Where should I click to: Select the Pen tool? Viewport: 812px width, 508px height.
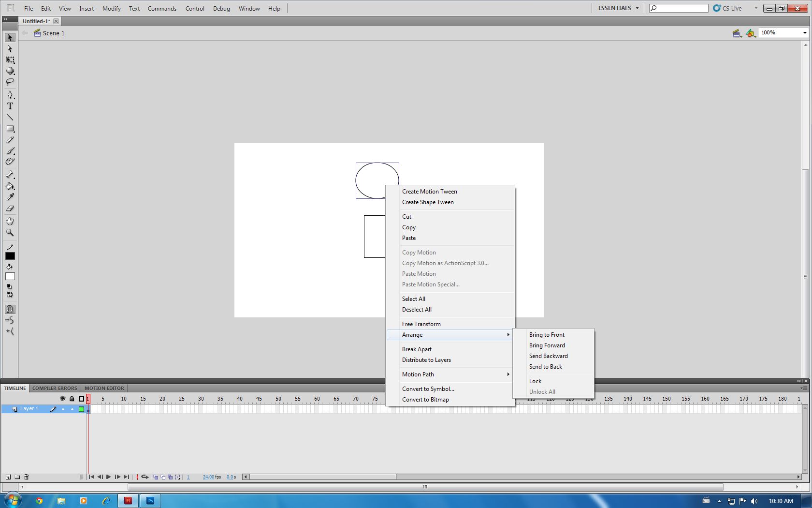11,95
